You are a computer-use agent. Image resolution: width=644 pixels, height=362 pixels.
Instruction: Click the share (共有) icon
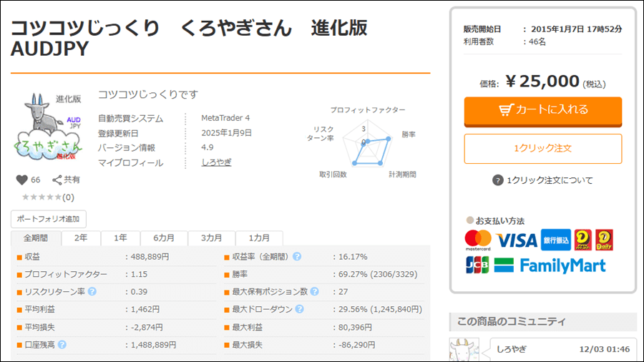pos(57,180)
